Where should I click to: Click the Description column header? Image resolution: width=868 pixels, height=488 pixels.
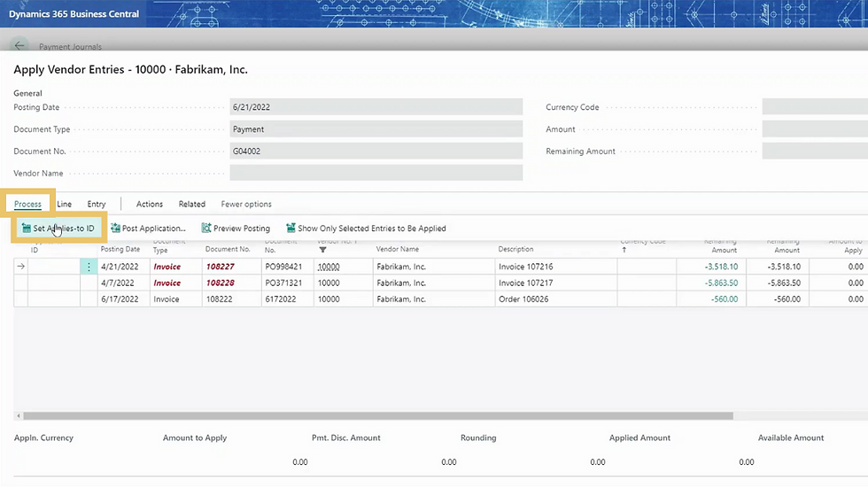(x=515, y=249)
